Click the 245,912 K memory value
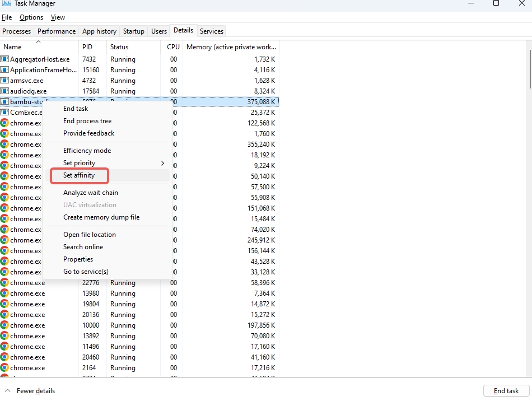Image resolution: width=532 pixels, height=401 pixels. pyautogui.click(x=262, y=240)
